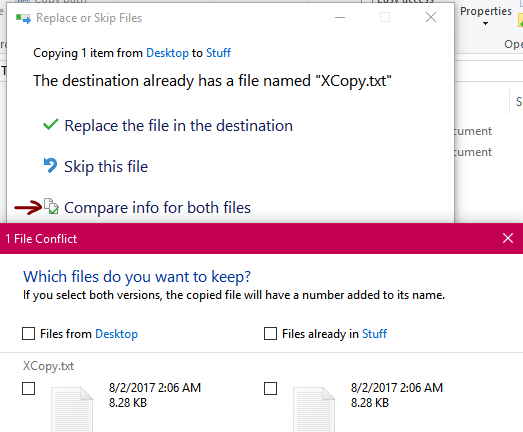
Task: Tick the checkbox for Desktop XCopy.txt
Action: 28,388
